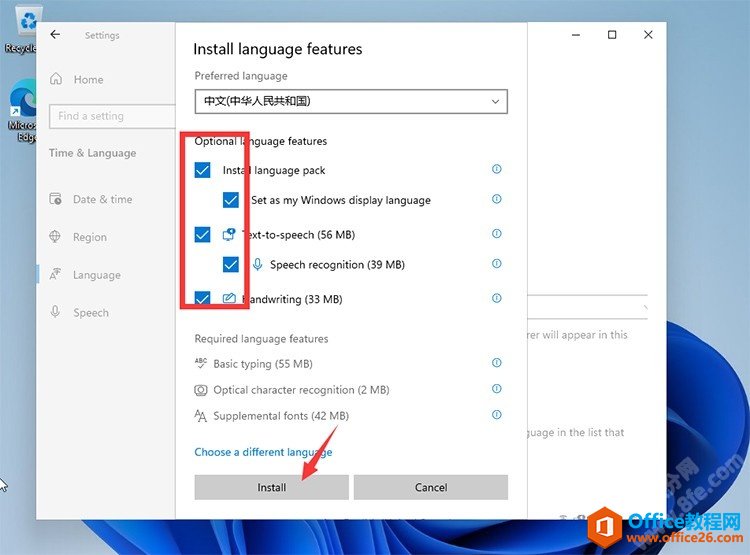Click Choose a different language link
Image resolution: width=750 pixels, height=555 pixels.
(263, 452)
